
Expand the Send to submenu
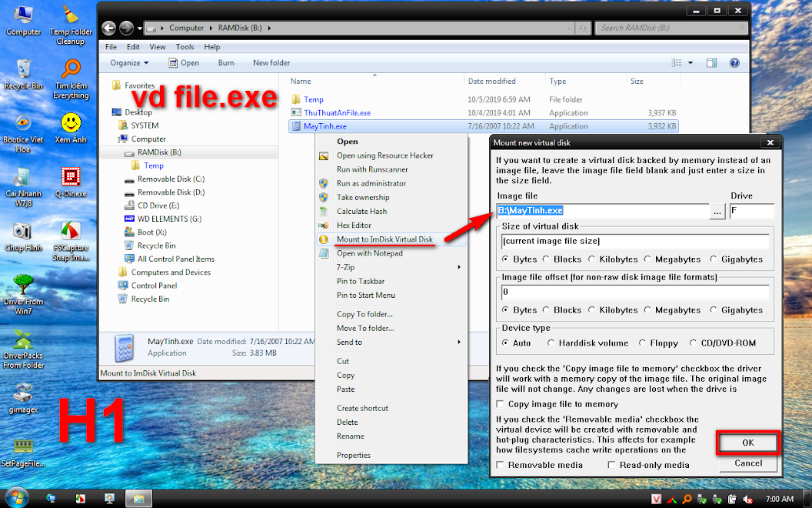(x=401, y=342)
